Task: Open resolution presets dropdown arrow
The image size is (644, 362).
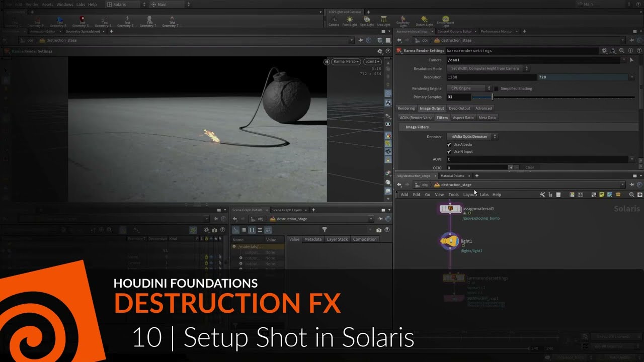Action: pyautogui.click(x=632, y=77)
